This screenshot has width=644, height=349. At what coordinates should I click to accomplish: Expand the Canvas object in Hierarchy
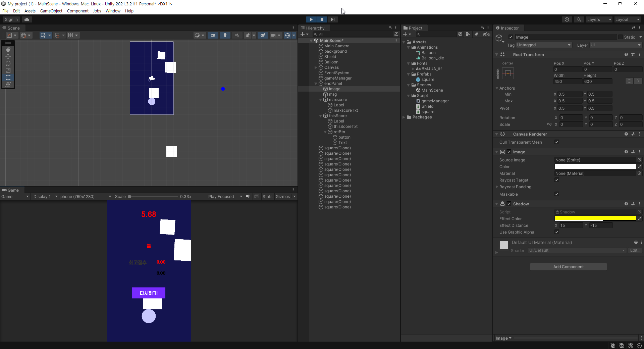click(316, 68)
